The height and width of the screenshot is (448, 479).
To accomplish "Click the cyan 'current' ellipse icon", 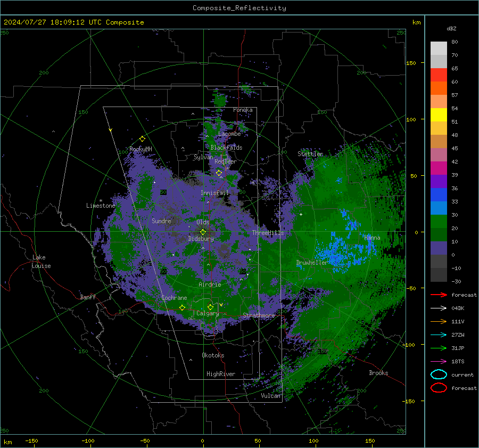I will pyautogui.click(x=439, y=374).
